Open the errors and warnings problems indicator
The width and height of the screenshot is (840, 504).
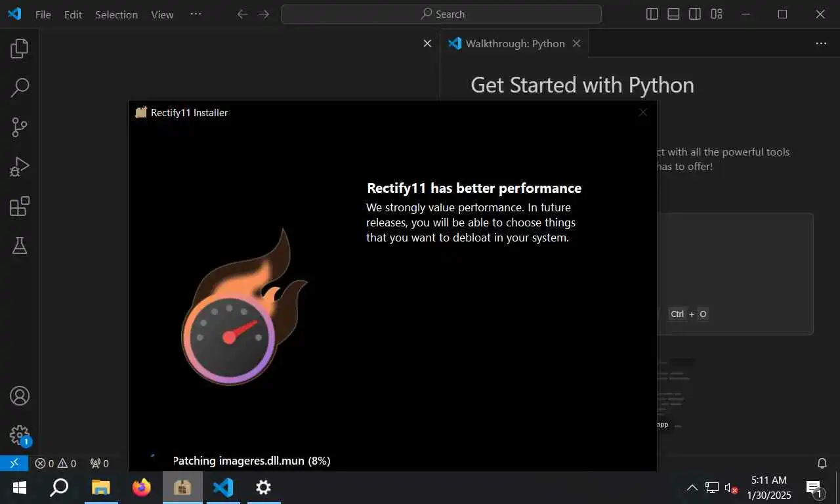[x=56, y=463]
